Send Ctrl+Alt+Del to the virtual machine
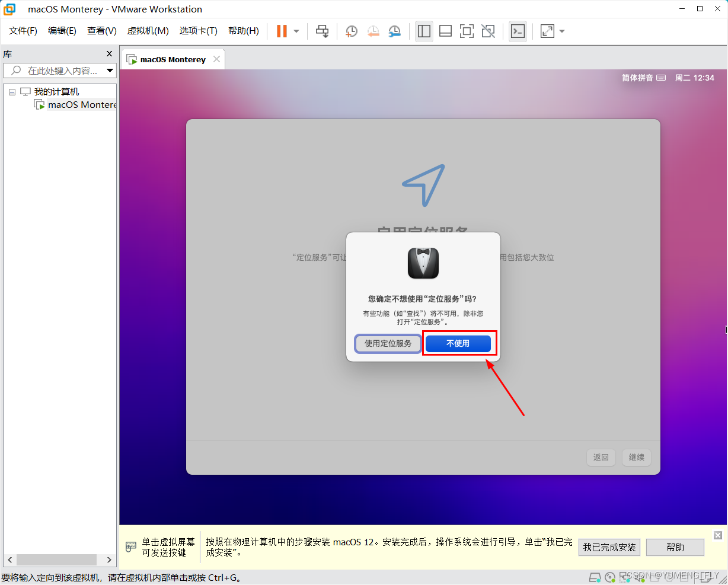 point(322,31)
